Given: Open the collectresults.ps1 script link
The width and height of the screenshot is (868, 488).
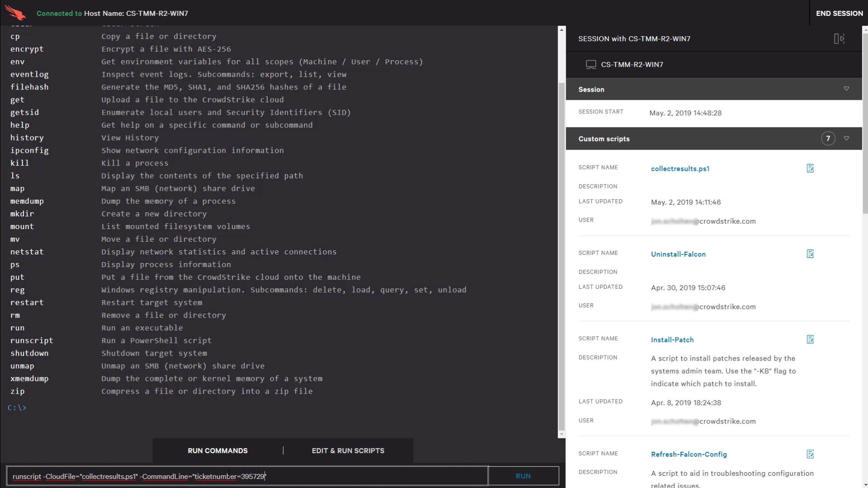Looking at the screenshot, I should 680,169.
